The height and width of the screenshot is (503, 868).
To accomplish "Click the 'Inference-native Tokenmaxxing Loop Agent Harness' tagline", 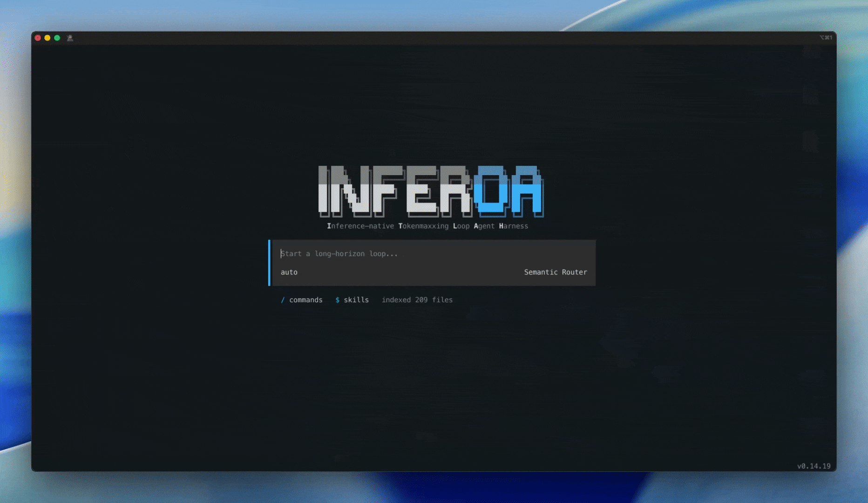I will point(427,226).
